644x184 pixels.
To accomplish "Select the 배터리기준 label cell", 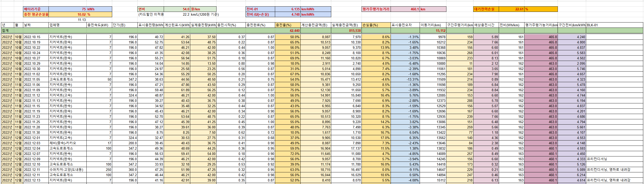I will (x=36, y=9).
